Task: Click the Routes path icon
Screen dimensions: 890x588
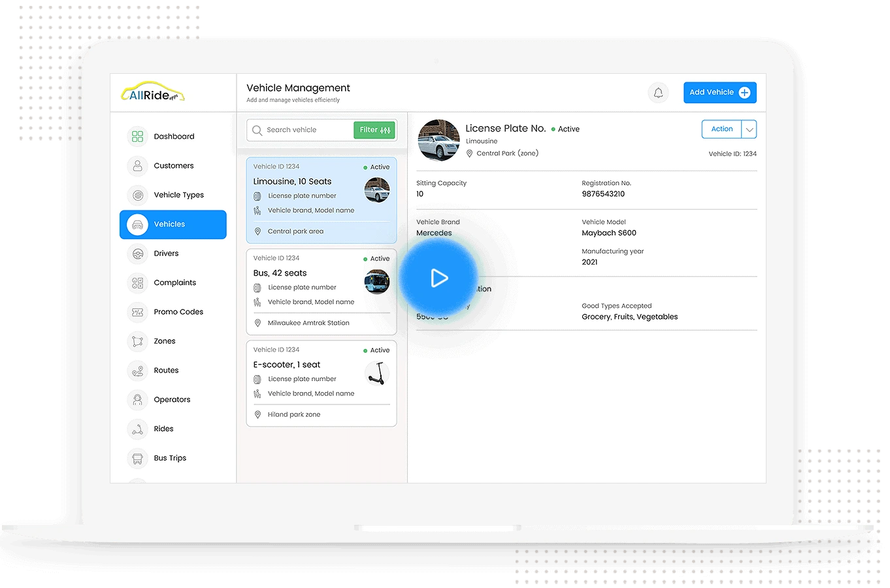Action: click(137, 370)
